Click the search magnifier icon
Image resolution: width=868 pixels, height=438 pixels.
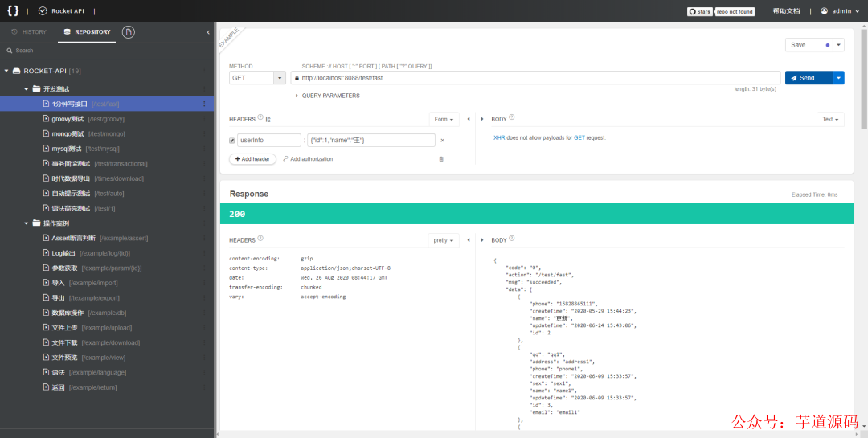(10, 51)
